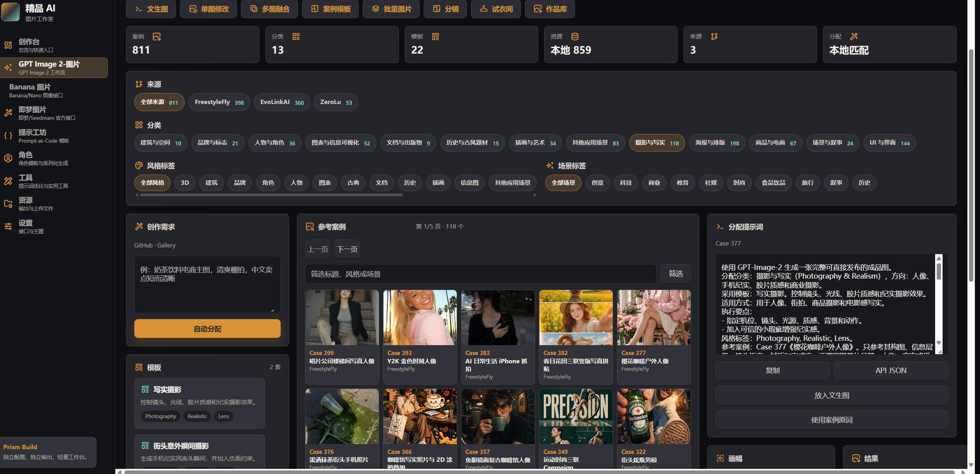Click the palette icon beside 风格标签
The height and width of the screenshot is (474, 980).
click(x=139, y=165)
